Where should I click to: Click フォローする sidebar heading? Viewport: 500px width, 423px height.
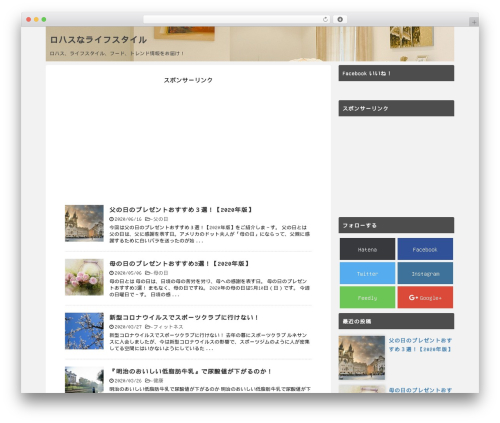point(396,225)
